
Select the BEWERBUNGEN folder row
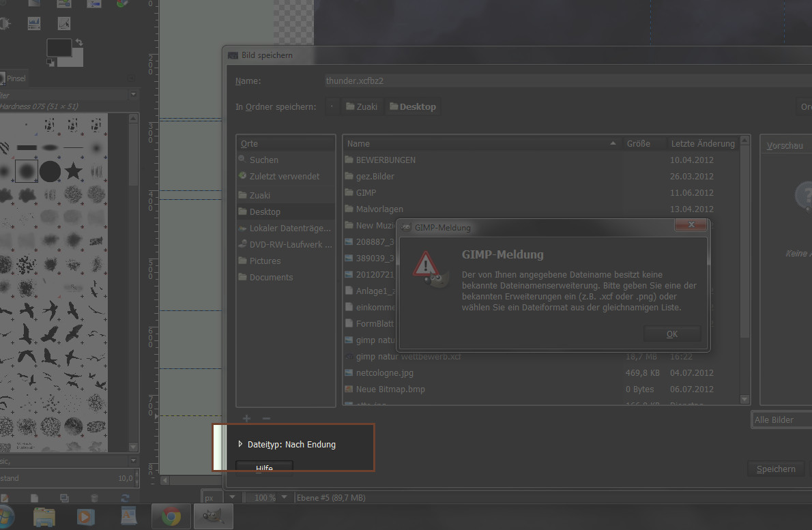tap(542, 160)
